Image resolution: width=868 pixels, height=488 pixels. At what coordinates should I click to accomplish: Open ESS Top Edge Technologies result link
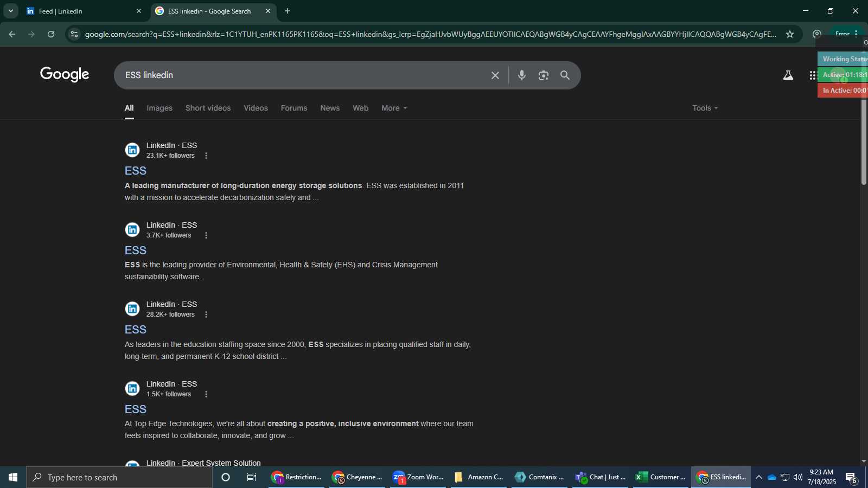[136, 409]
